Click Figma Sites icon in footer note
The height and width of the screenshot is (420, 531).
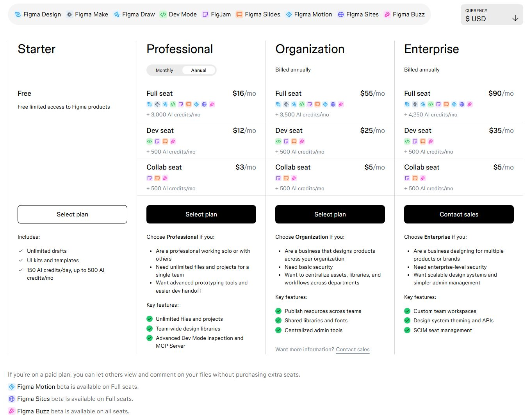pyautogui.click(x=12, y=399)
